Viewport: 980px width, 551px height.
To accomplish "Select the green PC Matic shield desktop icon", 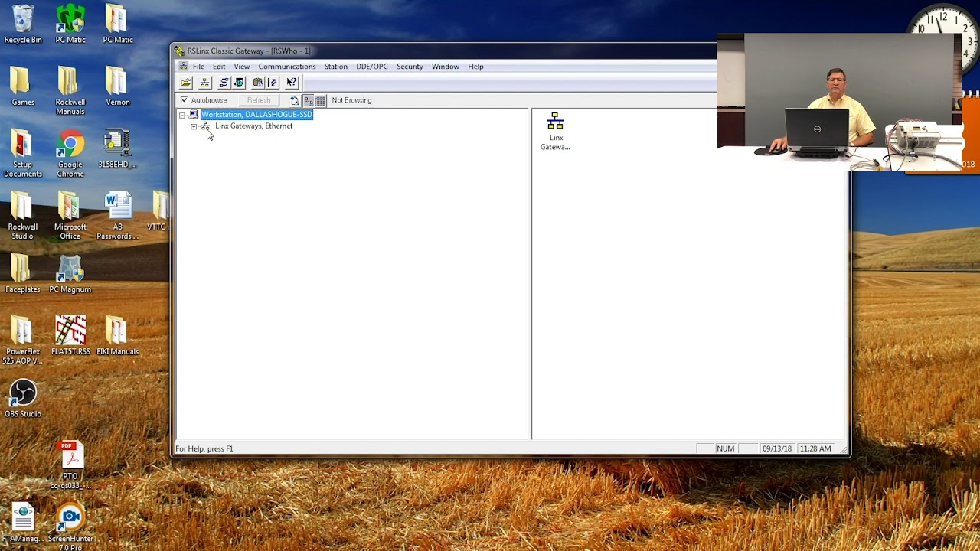I will (70, 24).
